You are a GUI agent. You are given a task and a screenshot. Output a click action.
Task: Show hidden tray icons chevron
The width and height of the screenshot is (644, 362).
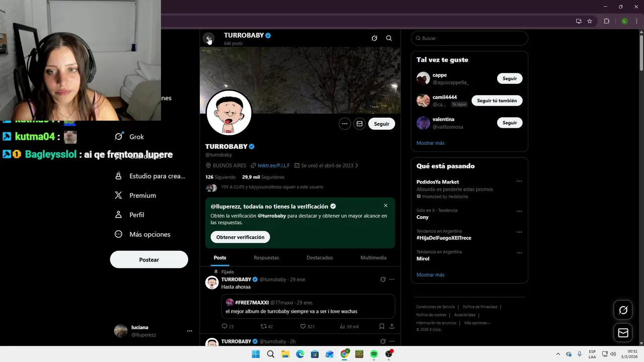click(557, 354)
